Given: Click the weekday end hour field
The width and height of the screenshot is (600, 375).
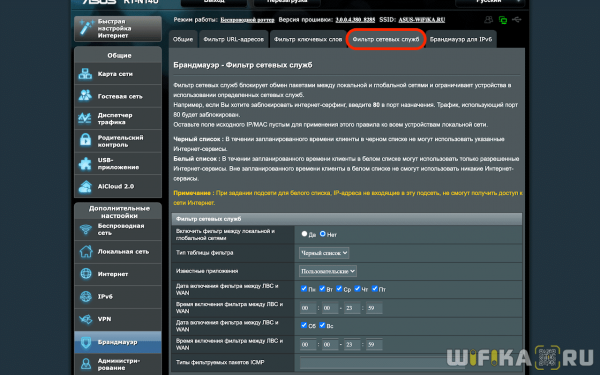Looking at the screenshot, I should pyautogui.click(x=352, y=308).
